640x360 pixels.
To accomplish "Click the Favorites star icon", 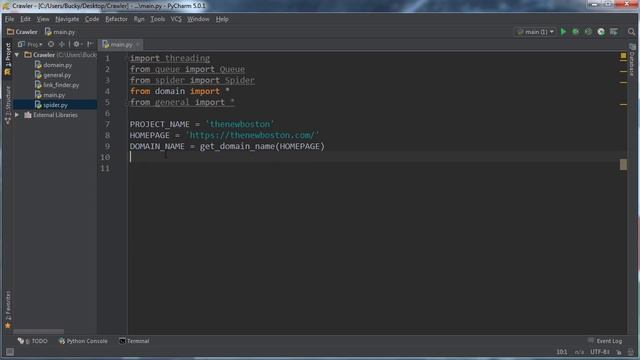I will pyautogui.click(x=8, y=325).
